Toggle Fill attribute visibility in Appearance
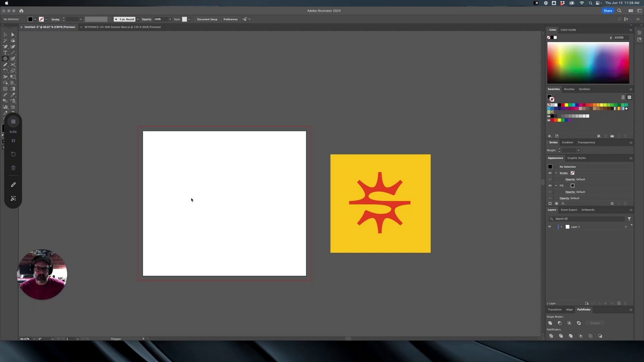 pyautogui.click(x=550, y=186)
